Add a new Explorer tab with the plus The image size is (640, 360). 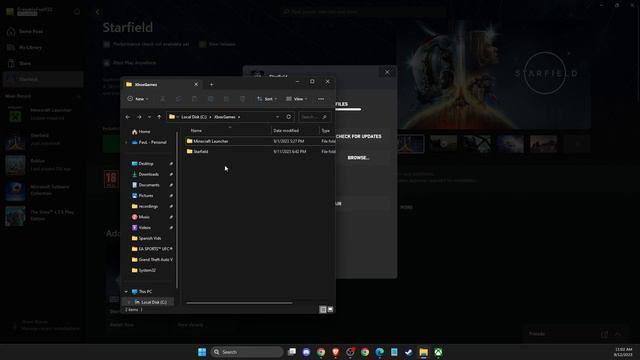pos(211,84)
